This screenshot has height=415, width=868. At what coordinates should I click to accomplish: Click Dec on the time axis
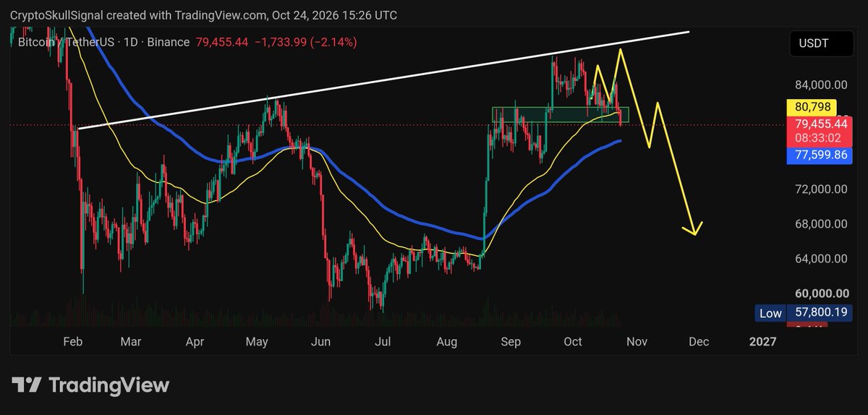pos(699,342)
